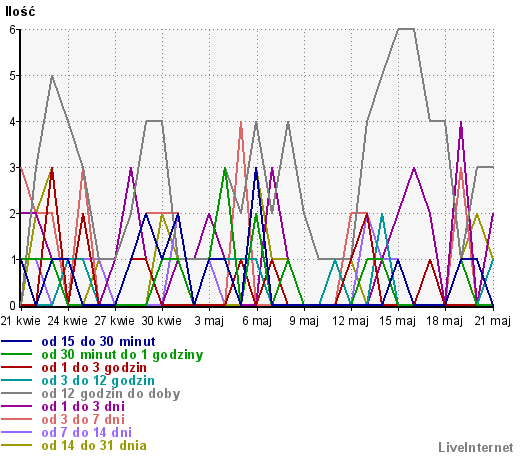The width and height of the screenshot is (520, 457).
Task: Select legend label 'od 12 godzin do doby'
Action: click(111, 394)
